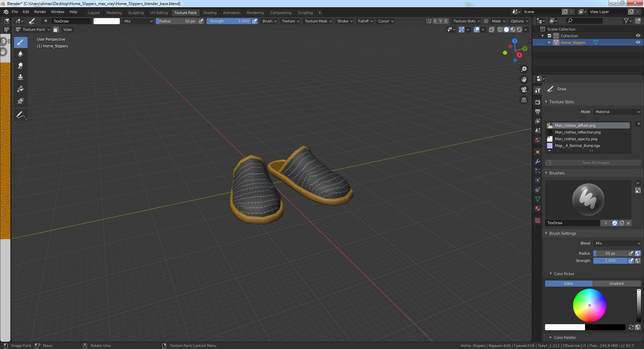Open the Render menu
Viewport: 644px width, 349px height.
click(40, 12)
